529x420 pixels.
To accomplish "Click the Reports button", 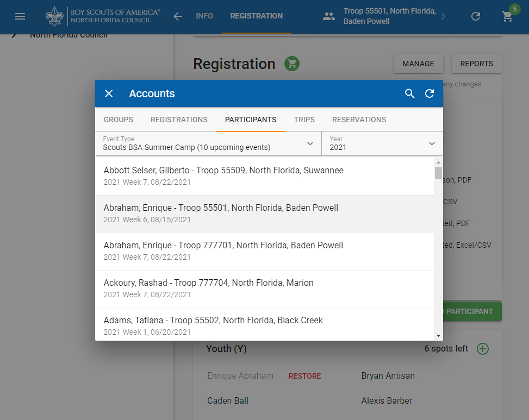I will coord(476,64).
